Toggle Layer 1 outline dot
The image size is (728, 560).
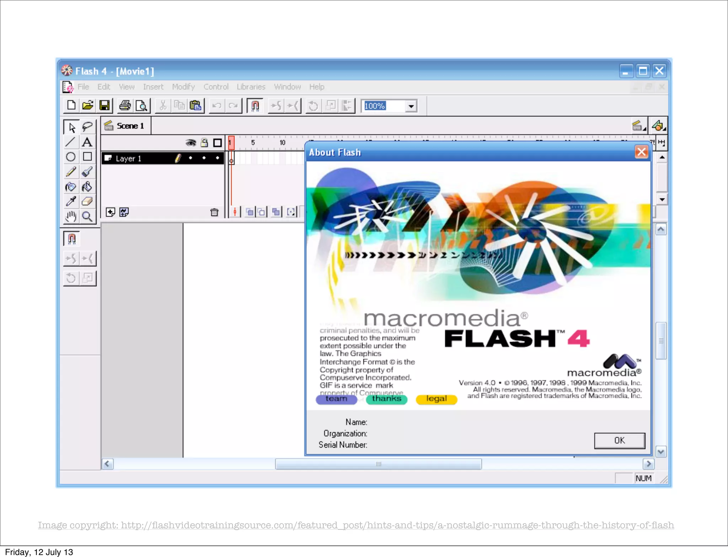(218, 158)
